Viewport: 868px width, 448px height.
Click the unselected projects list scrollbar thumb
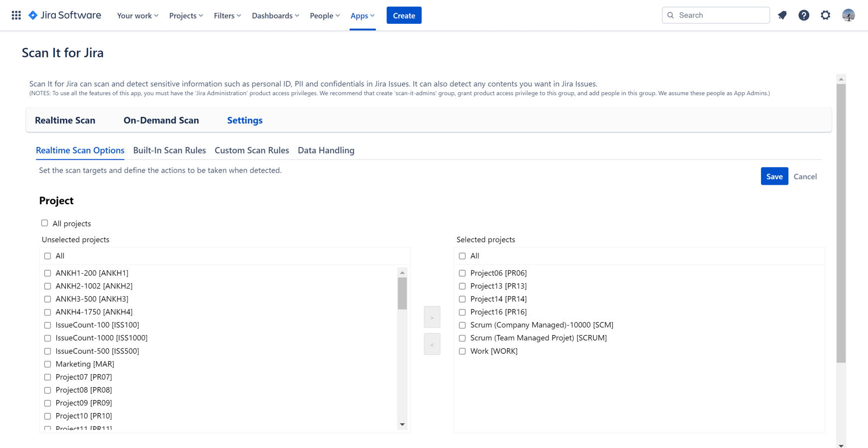402,294
